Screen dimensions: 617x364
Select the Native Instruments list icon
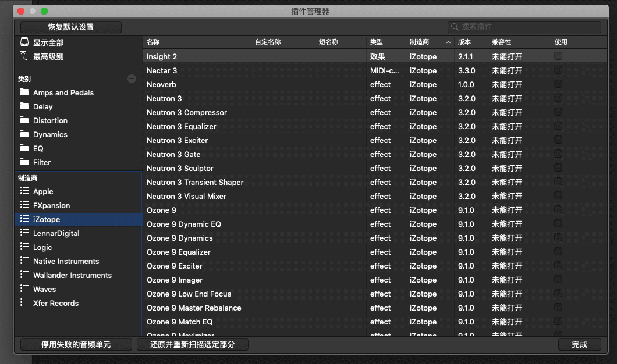(x=24, y=260)
